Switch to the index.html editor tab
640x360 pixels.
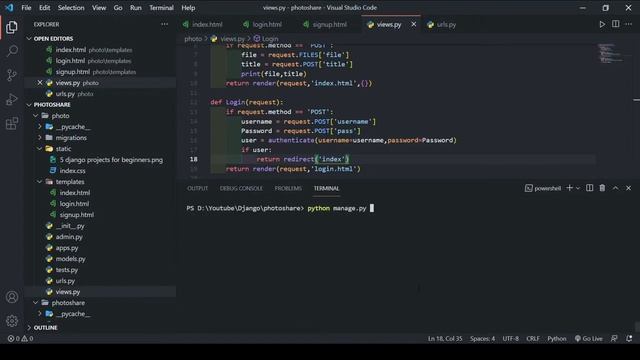[x=207, y=24]
